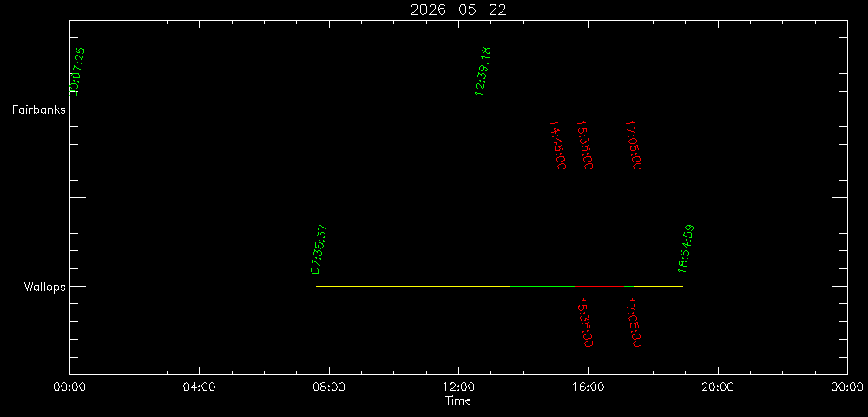Select the Wallops station label
The image size is (868, 417).
coord(44,287)
